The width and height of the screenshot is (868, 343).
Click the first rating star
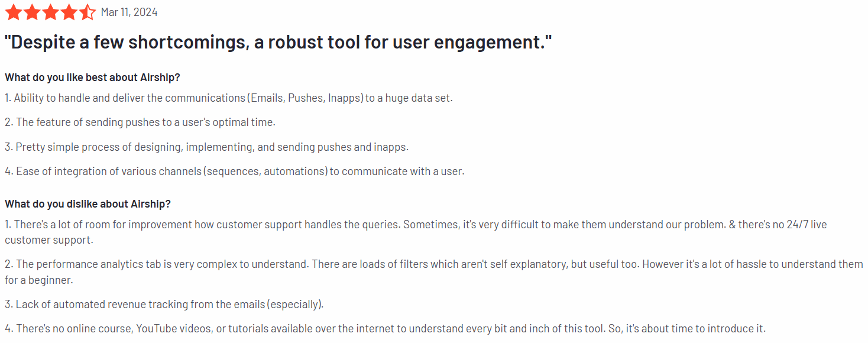(14, 12)
